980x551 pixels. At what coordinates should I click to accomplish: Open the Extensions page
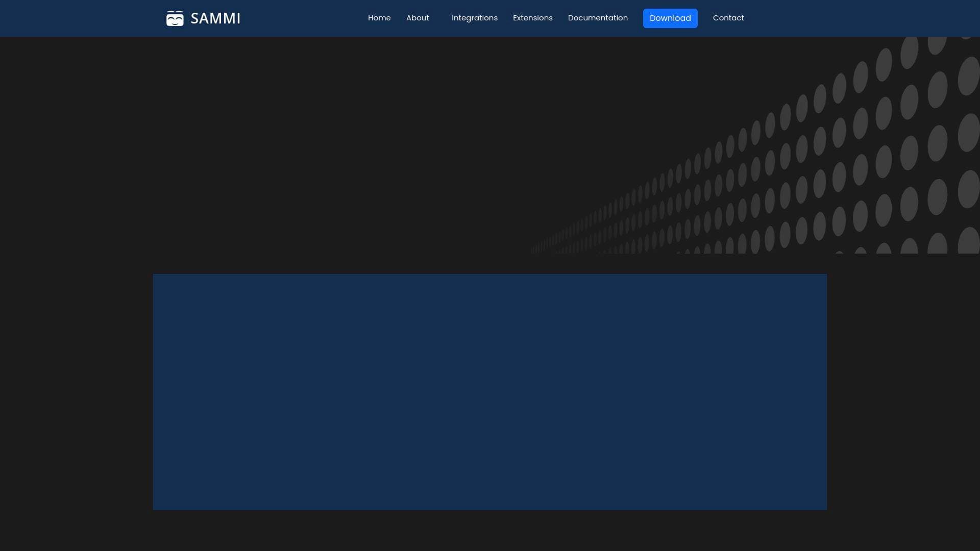pos(532,18)
